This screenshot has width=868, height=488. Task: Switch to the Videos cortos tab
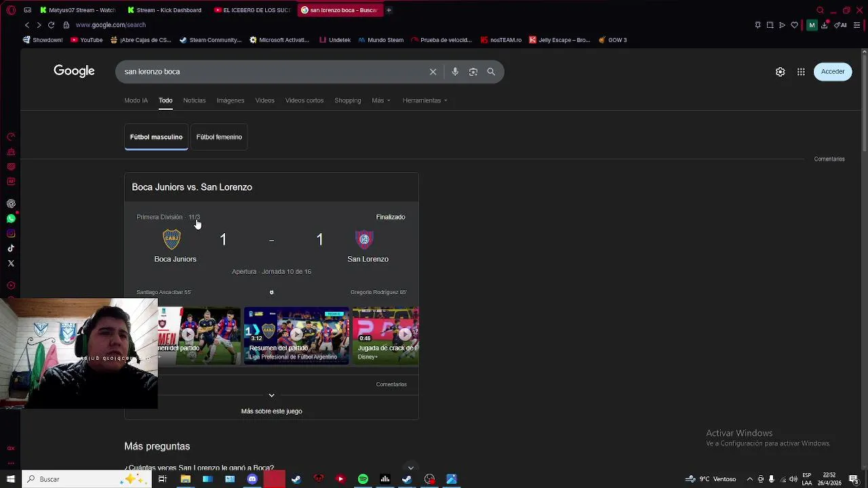coord(304,100)
